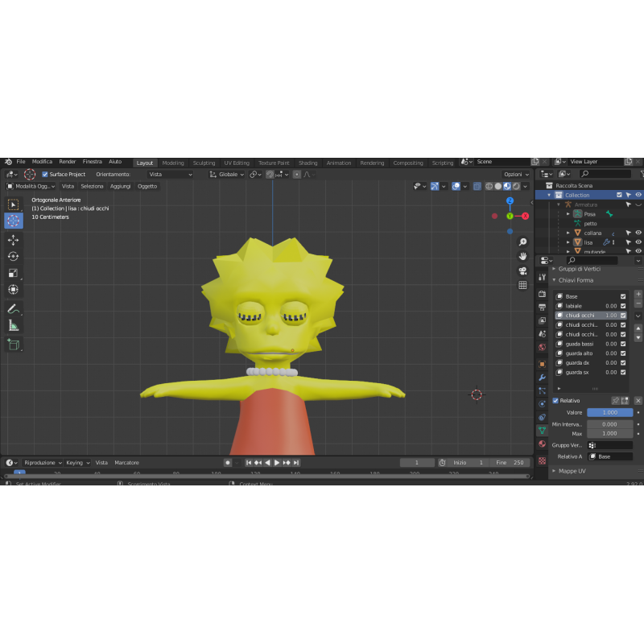The height and width of the screenshot is (644, 644).
Task: Click the Max range value field
Action: pos(609,434)
